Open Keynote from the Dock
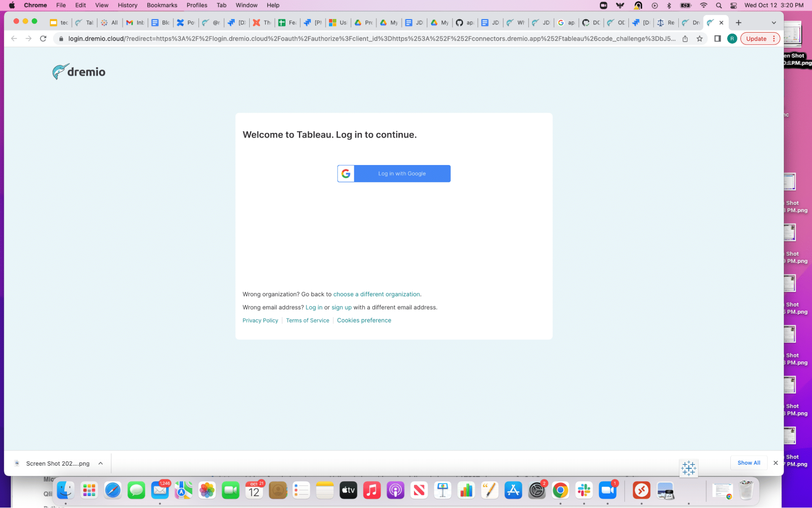812x508 pixels. pyautogui.click(x=442, y=490)
